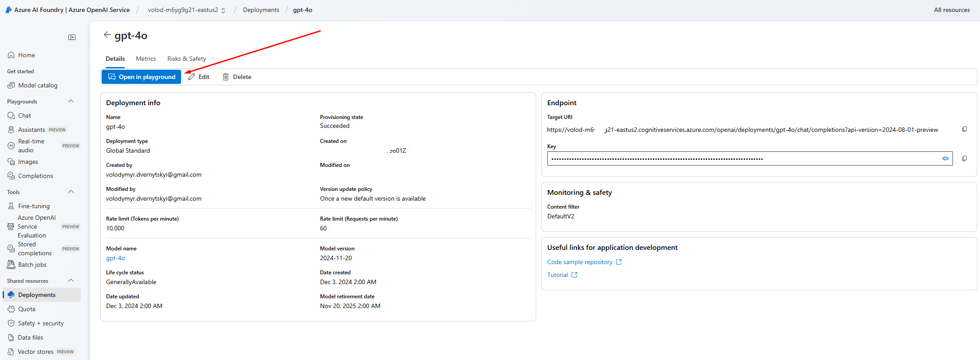This screenshot has width=980, height=360.
Task: Click the Stored completions icon
Action: point(11,249)
